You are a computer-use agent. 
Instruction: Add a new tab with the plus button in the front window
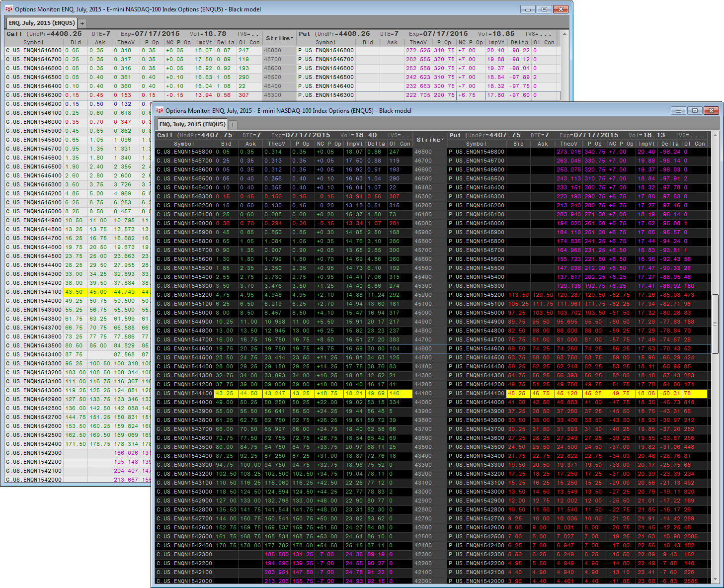coord(233,125)
